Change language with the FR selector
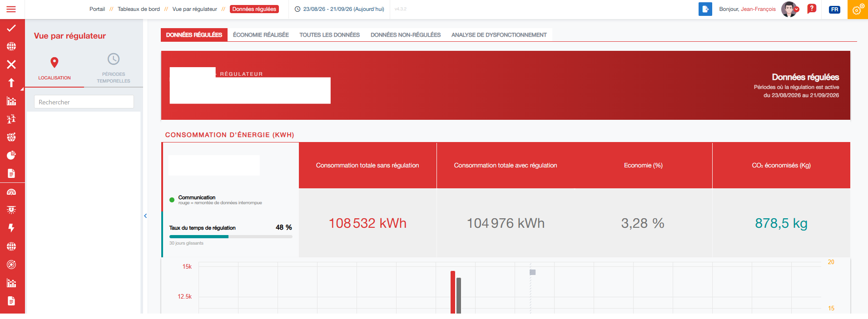 coord(834,10)
